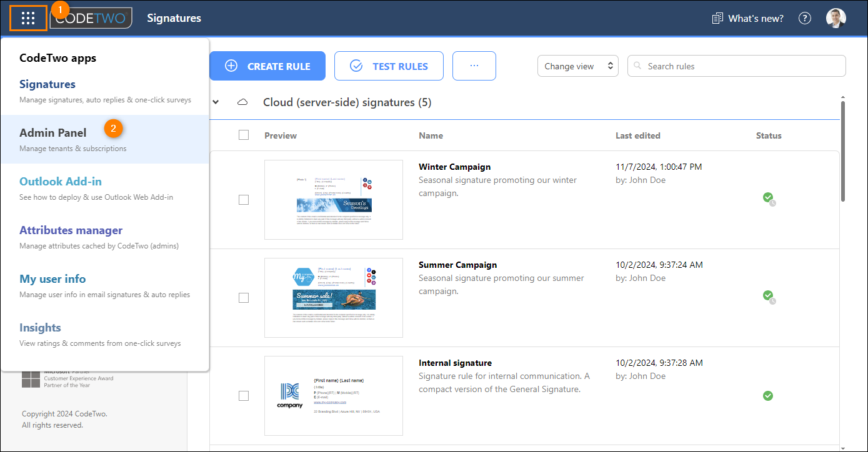Collapse the Cloud signatures section chevron
The image size is (868, 452).
click(x=216, y=102)
